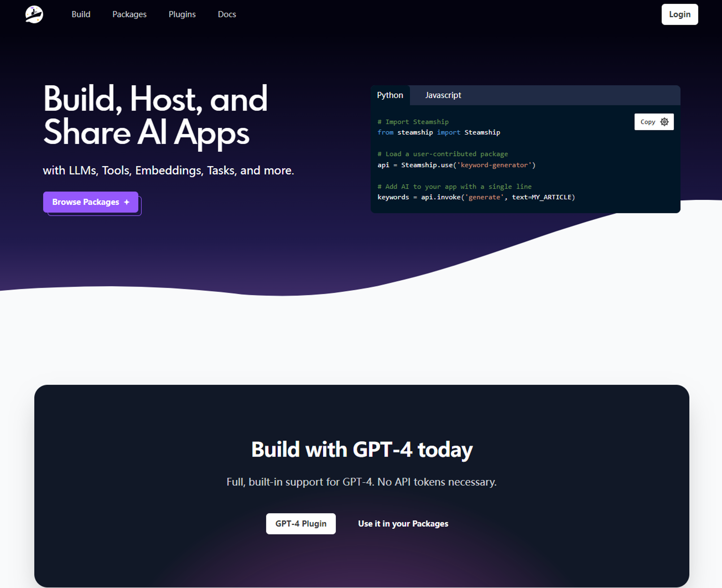Open the Docs navigation link
722x588 pixels.
[227, 14]
